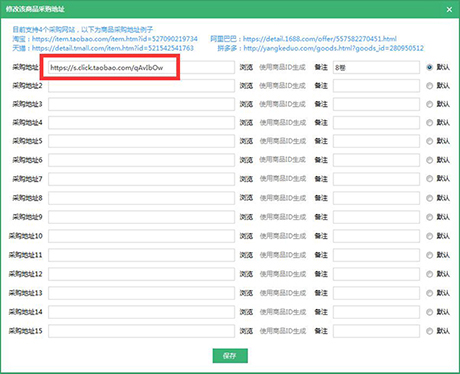Click the green 保存 button

(x=230, y=356)
